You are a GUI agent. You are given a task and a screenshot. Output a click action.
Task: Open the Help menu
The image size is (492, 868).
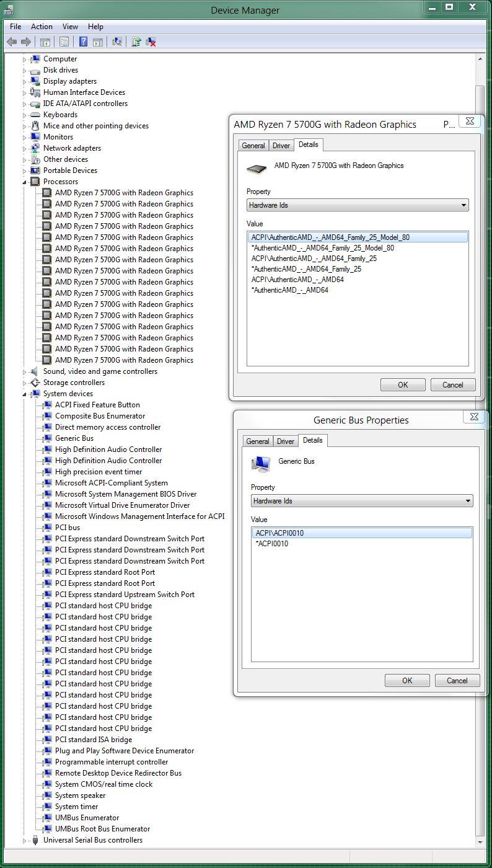click(x=95, y=27)
